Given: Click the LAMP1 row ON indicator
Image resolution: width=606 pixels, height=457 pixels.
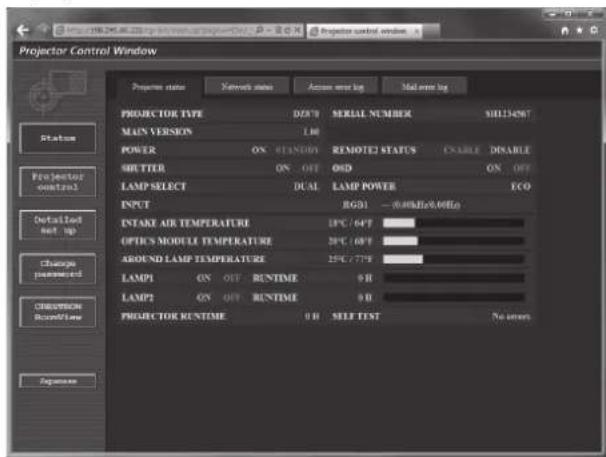Looking at the screenshot, I should click(x=204, y=278).
